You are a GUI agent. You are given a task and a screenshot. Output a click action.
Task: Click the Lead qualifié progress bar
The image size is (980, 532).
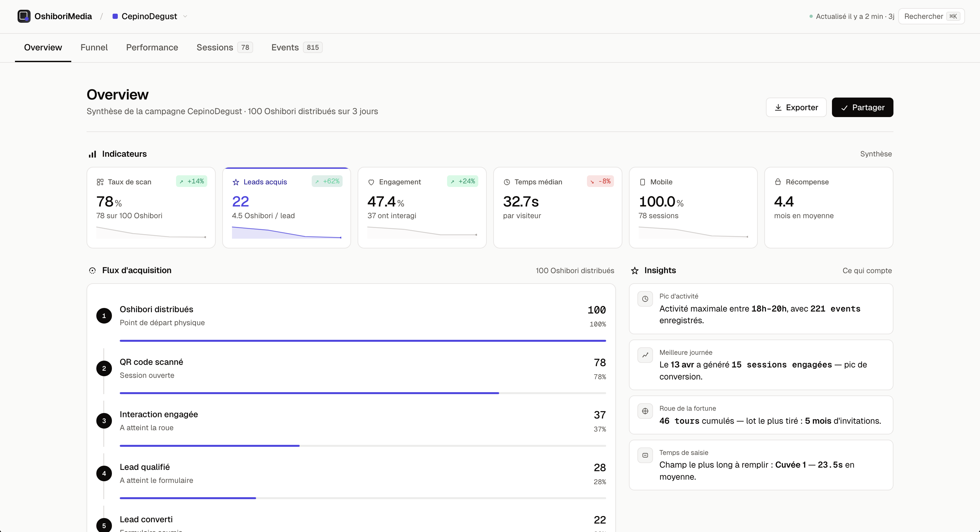pyautogui.click(x=363, y=498)
